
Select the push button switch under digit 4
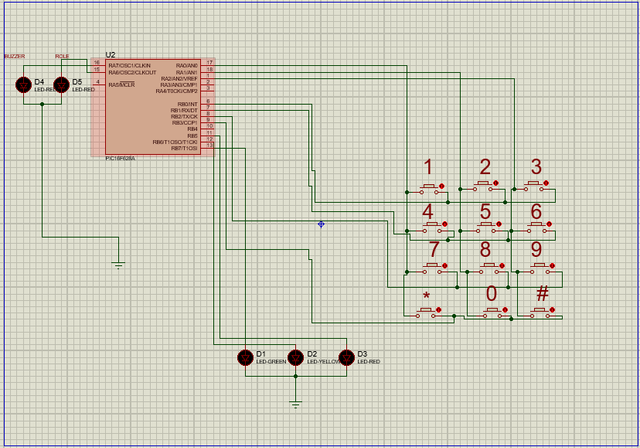432,227
